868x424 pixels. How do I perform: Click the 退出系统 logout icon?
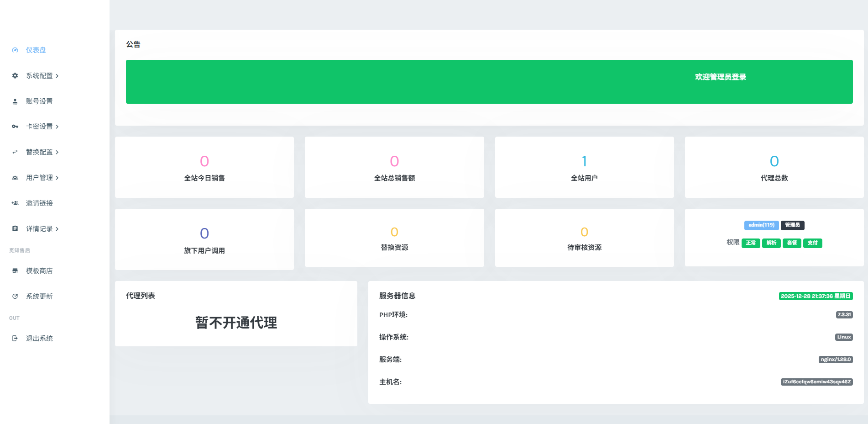(15, 338)
